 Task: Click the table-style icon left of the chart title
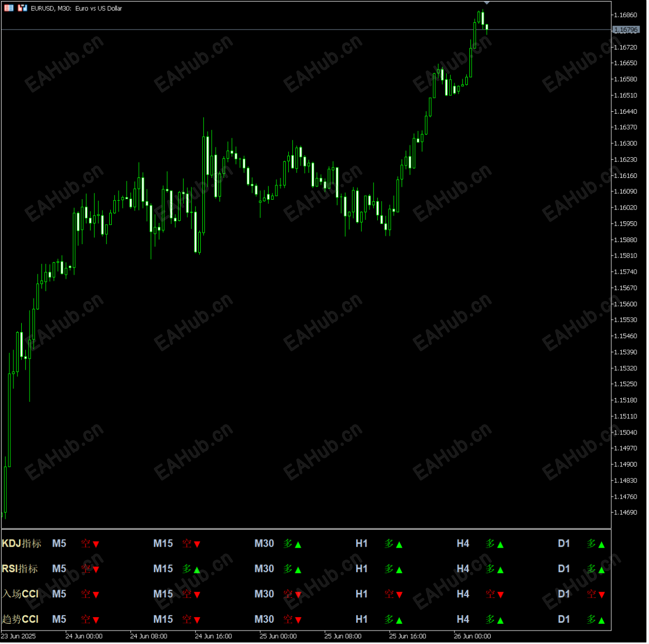(9, 8)
